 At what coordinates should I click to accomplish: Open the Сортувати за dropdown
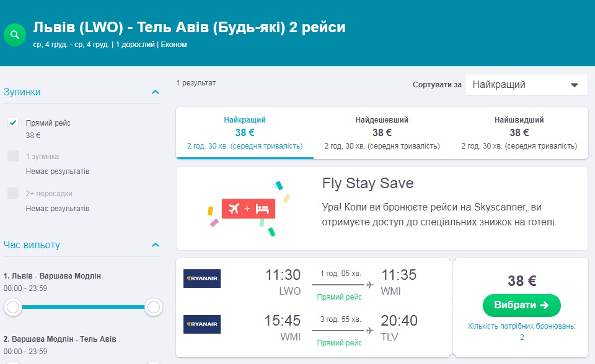pyautogui.click(x=526, y=85)
